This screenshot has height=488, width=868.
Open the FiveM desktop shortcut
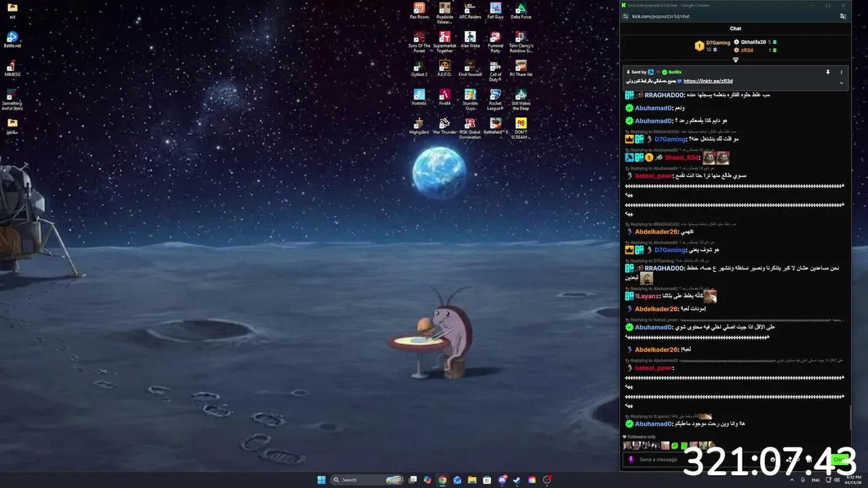point(445,97)
